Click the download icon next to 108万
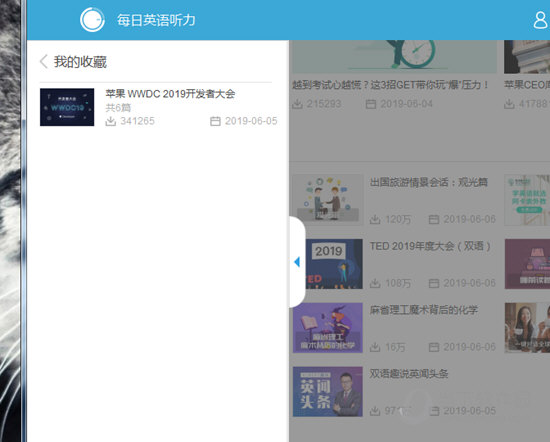Viewport: 550px width, 442px height. (375, 283)
